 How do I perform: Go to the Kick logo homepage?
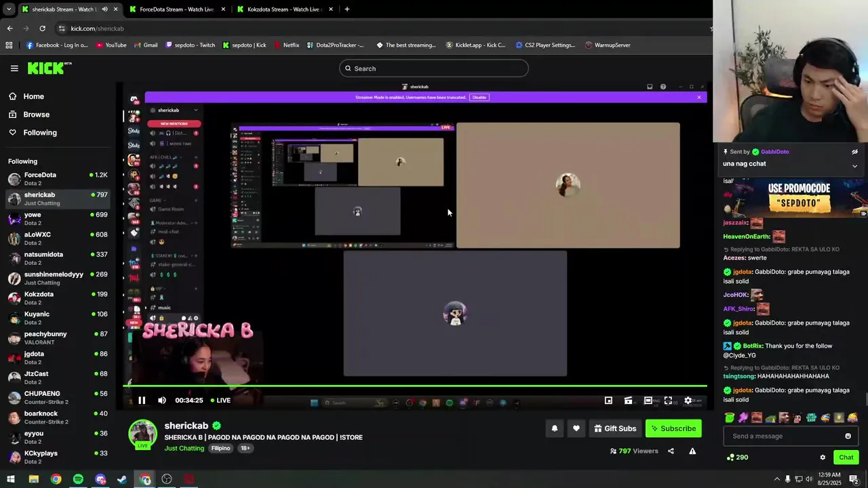pos(50,68)
